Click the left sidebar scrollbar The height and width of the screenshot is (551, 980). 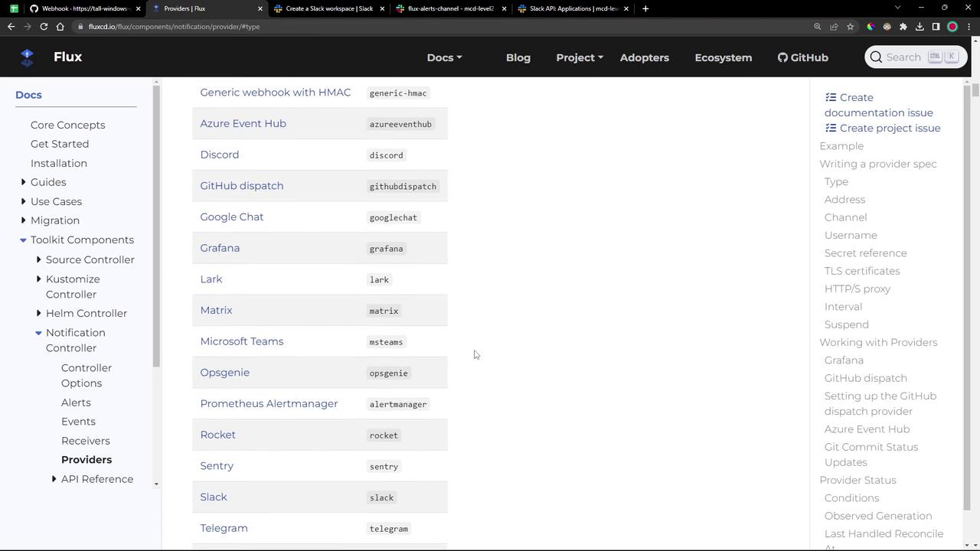156,226
